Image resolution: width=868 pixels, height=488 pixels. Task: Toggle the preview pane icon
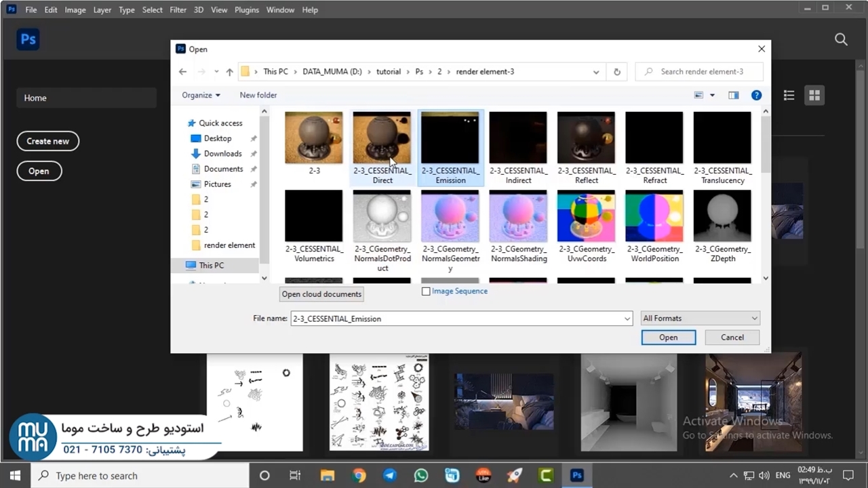[x=733, y=96]
